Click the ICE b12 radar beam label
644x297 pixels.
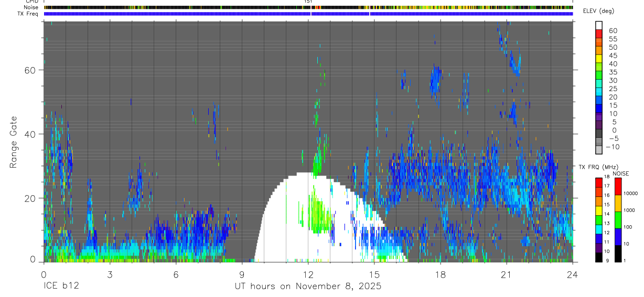pos(61,286)
